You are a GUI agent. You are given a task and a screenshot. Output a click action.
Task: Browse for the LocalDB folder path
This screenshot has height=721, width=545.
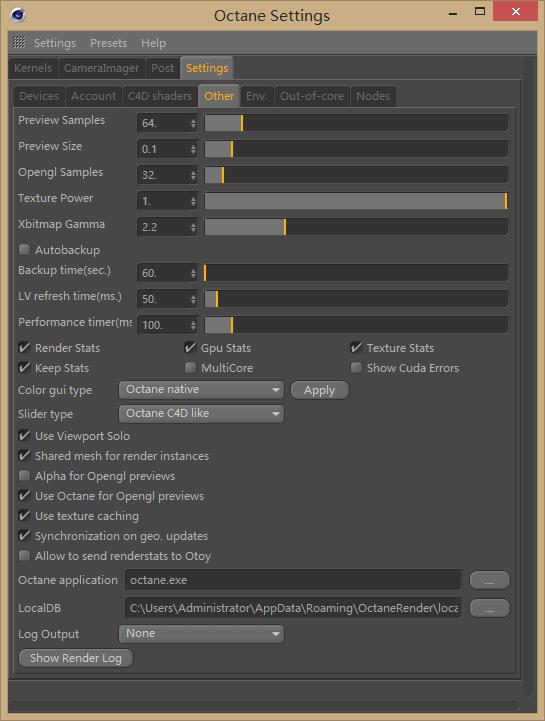489,608
